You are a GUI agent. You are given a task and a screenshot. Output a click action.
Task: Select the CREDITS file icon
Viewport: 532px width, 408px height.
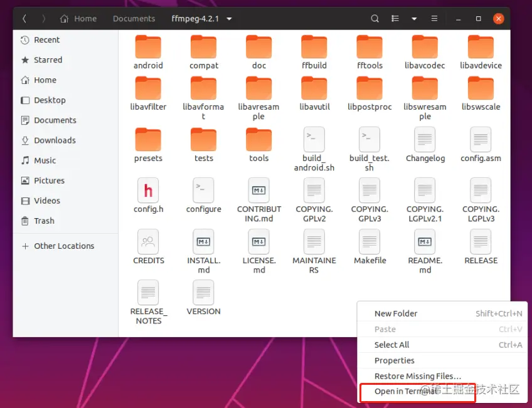click(148, 242)
